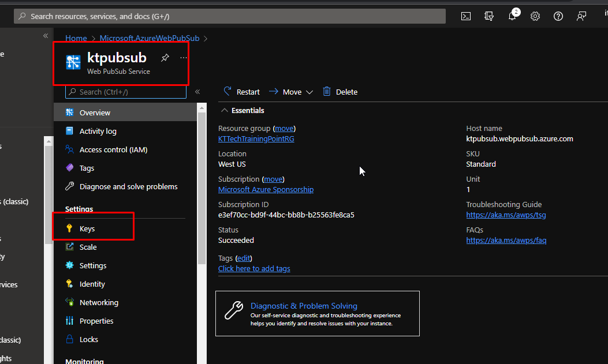This screenshot has height=364, width=608.
Task: Select Access control (IAM) menu item
Action: point(113,150)
